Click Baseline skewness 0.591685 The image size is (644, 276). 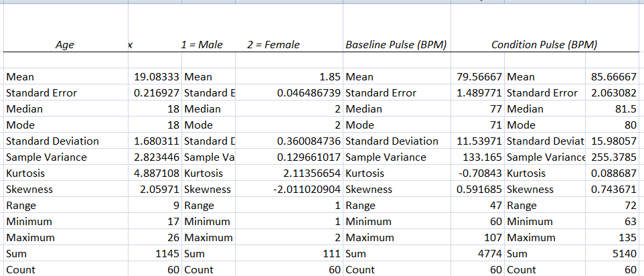(479, 190)
